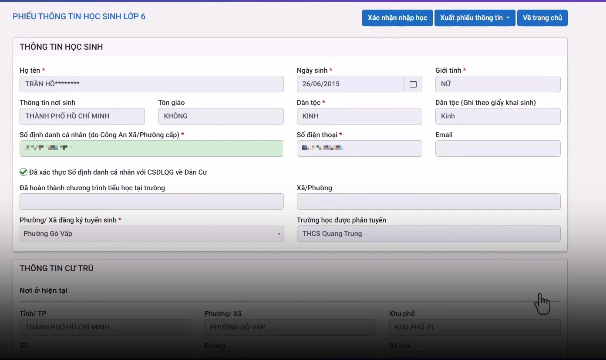
Task: Click the THÔNG TIN CƯ TRÚ section header
Action: click(56, 268)
